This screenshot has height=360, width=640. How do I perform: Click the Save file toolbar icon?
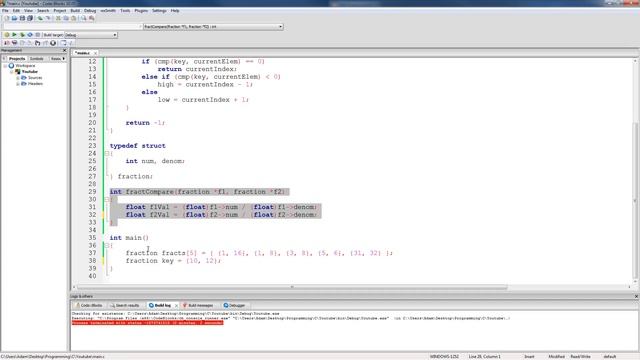pos(22,18)
